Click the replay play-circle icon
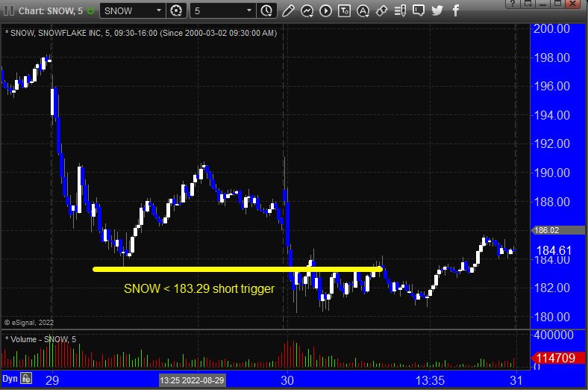Screen dimensions: 588x390 point(325,11)
